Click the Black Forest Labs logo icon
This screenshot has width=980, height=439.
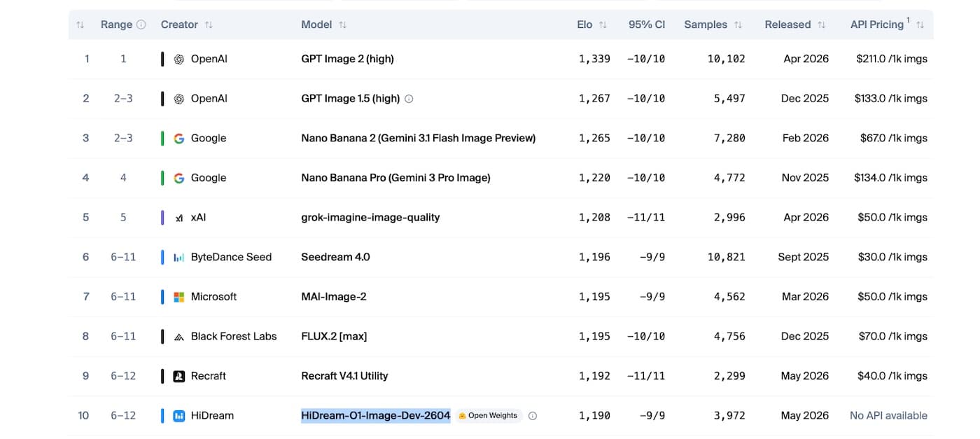[179, 337]
